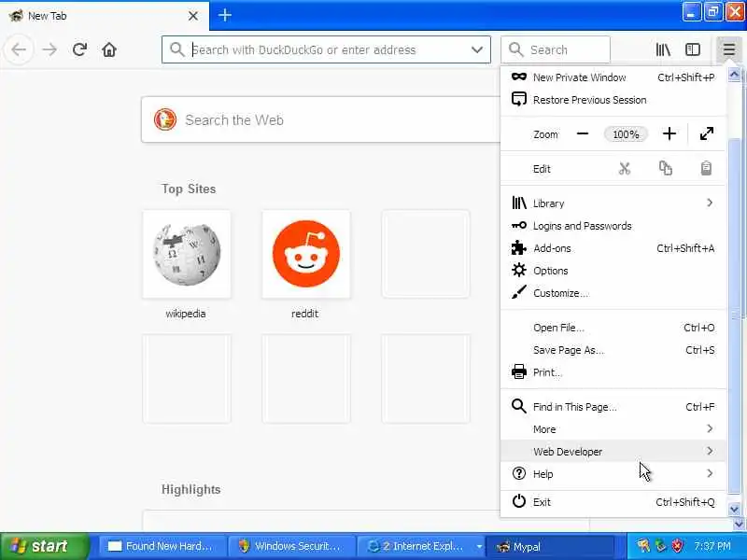Select Customize... menu entry
The image size is (747, 560).
coord(613,293)
